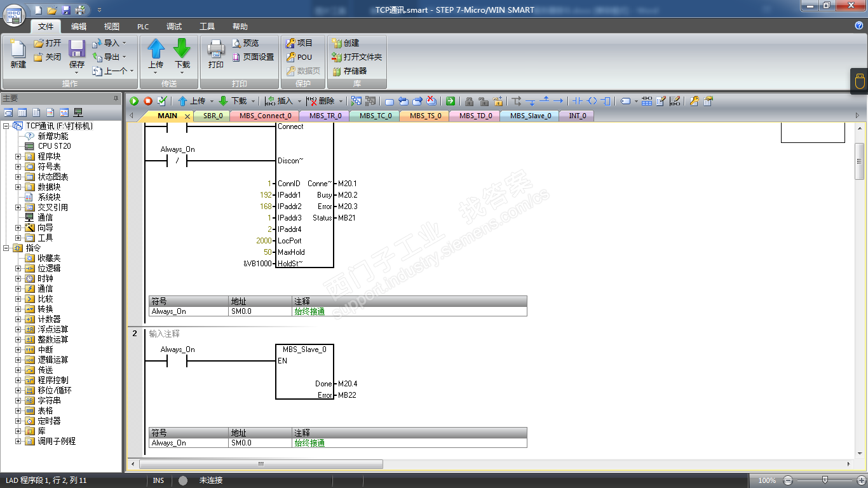Click the pin icon on the 主要 panel
The height and width of the screenshot is (488, 868).
[x=116, y=98]
